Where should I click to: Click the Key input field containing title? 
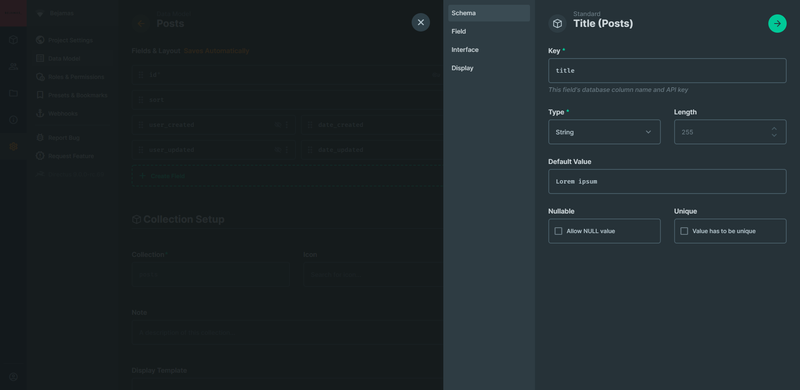point(667,70)
